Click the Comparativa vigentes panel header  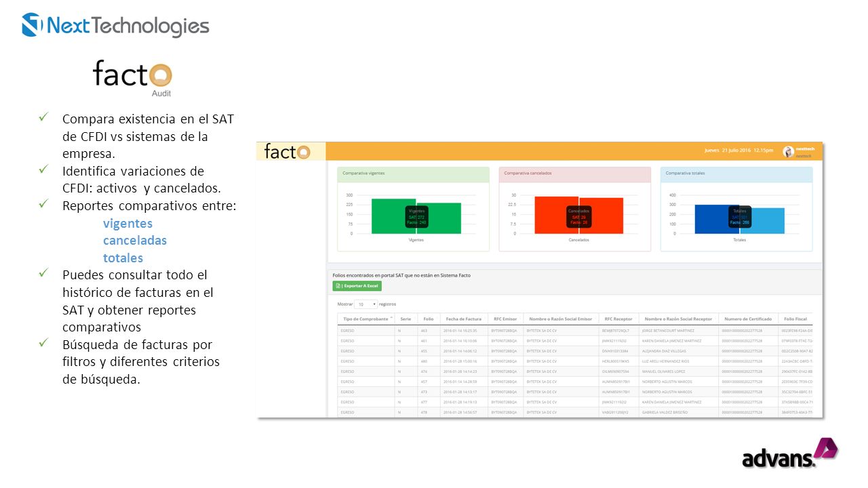coord(413,174)
